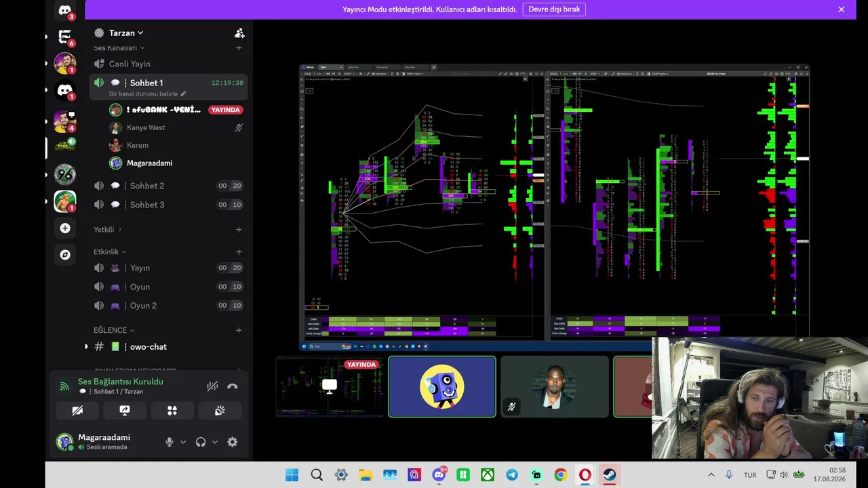Toggle noise suppression in voice panel
Image resolution: width=868 pixels, height=488 pixels.
tap(212, 386)
